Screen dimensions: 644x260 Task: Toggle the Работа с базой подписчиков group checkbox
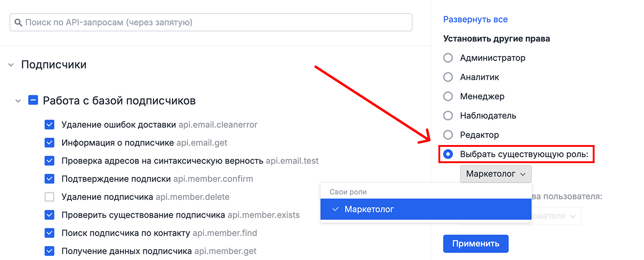tap(33, 100)
